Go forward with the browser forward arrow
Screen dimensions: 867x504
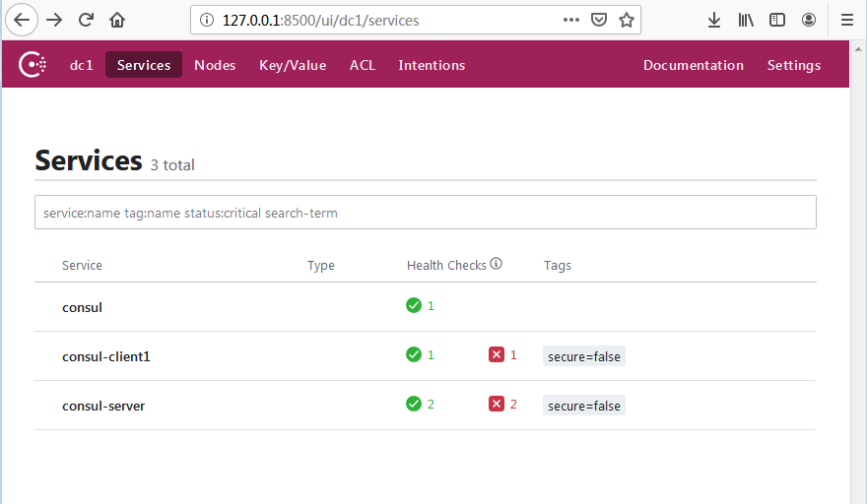[54, 20]
